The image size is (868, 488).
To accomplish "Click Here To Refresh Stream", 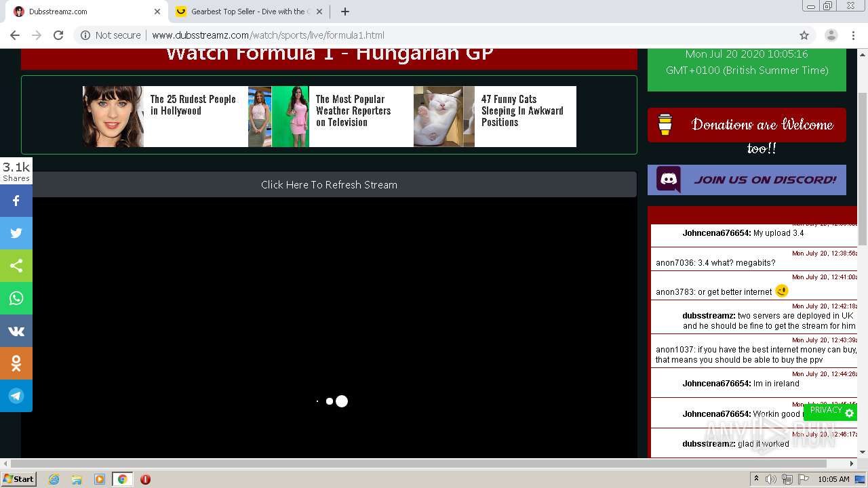I will pos(329,184).
